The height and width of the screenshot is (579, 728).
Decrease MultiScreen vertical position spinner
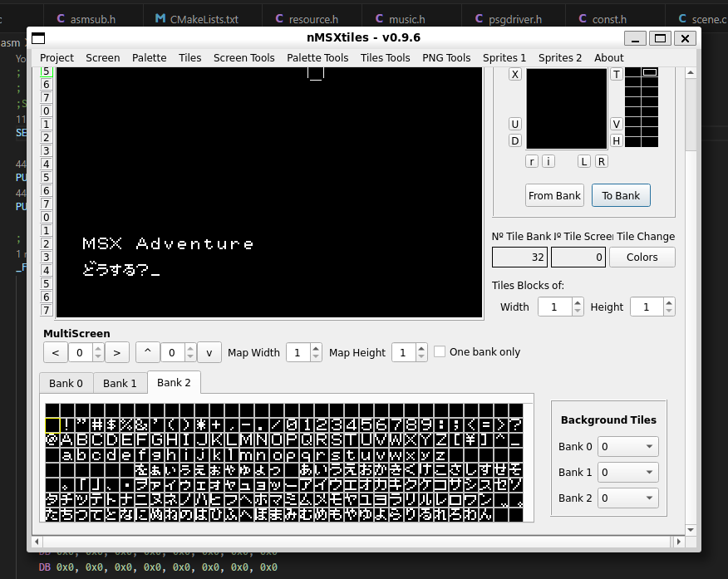[189, 357]
